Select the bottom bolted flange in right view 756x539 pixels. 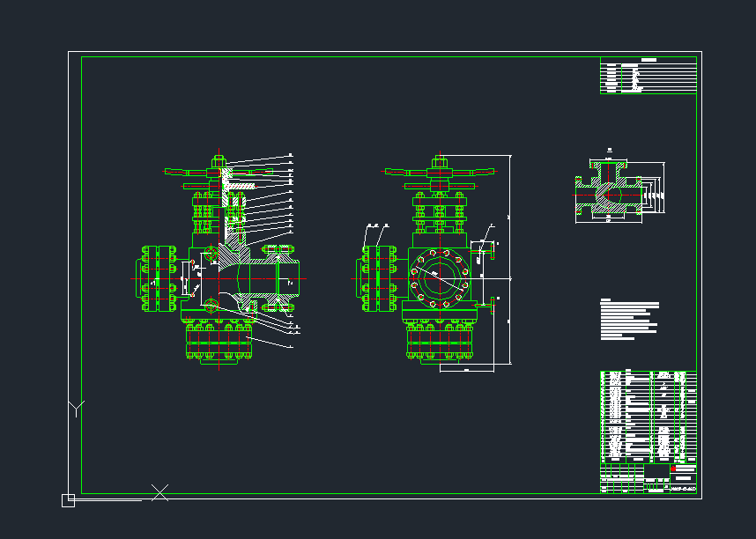point(439,342)
